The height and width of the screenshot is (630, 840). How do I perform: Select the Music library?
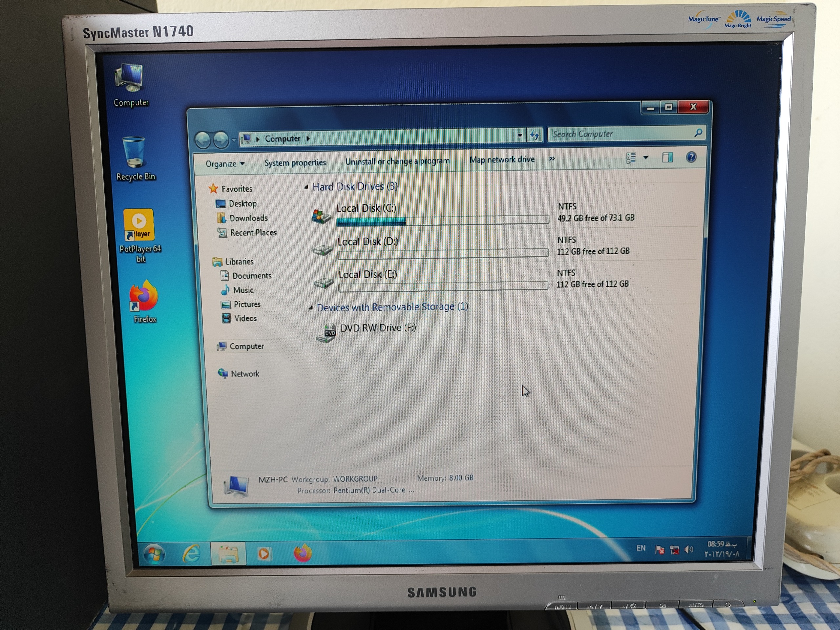243,290
